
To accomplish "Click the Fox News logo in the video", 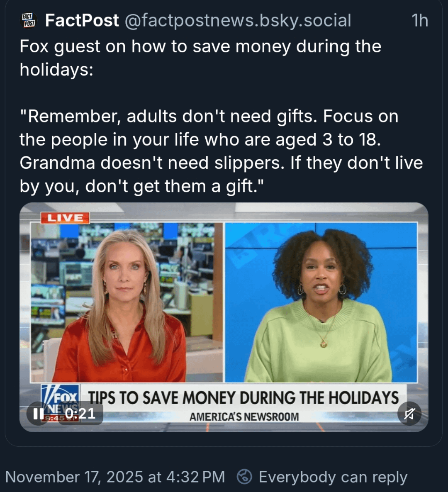I will pos(60,402).
